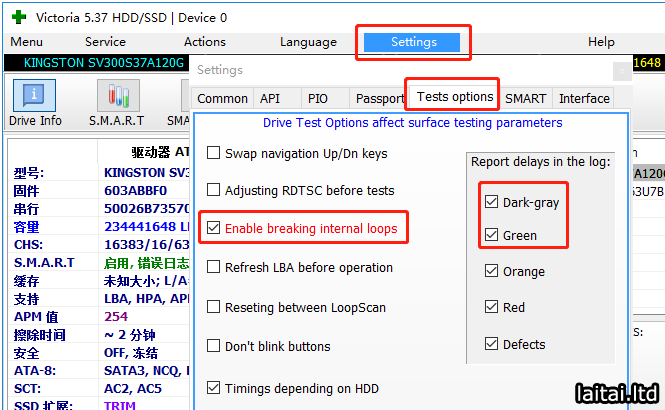Click the green cross Victoria app icon
The width and height of the screenshot is (665, 410).
(x=17, y=17)
